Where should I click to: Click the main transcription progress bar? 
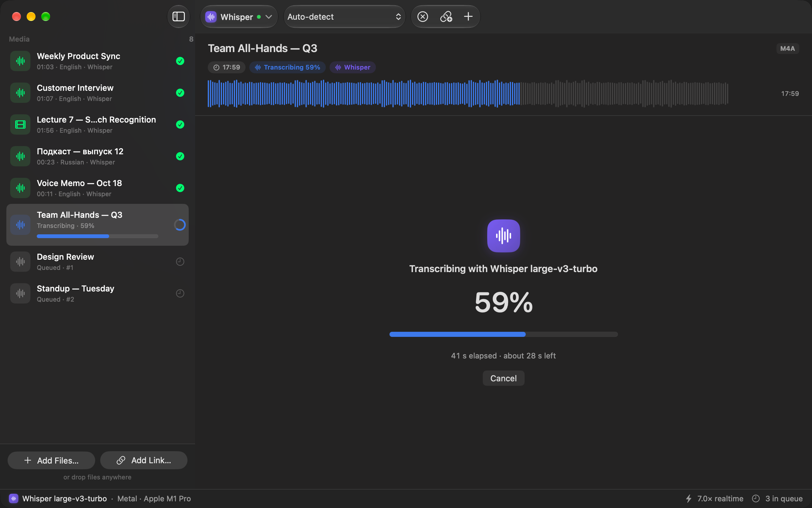(503, 334)
